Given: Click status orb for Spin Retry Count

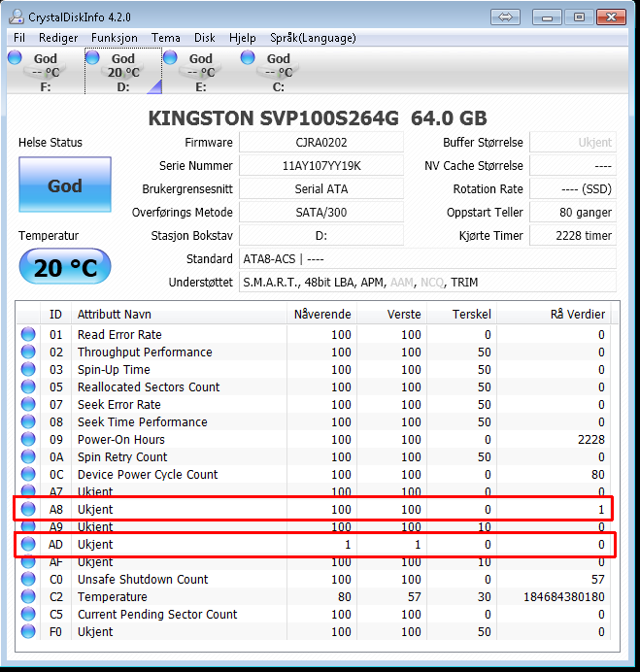Looking at the screenshot, I should [28, 456].
